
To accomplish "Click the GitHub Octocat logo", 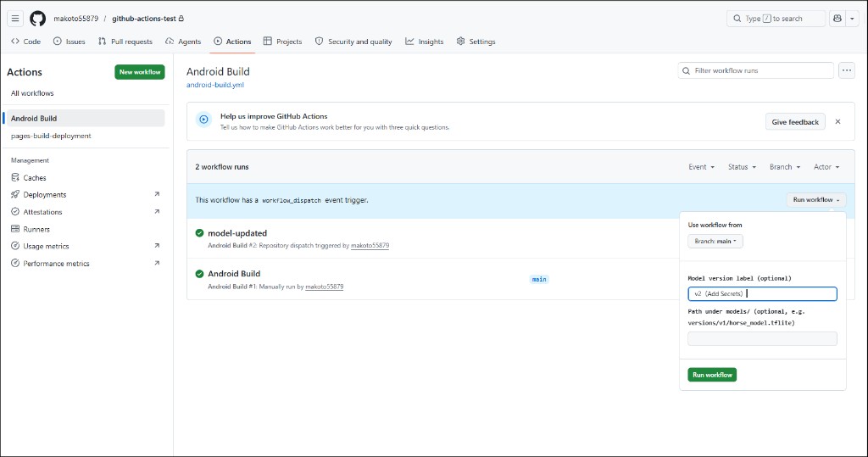I will [37, 19].
